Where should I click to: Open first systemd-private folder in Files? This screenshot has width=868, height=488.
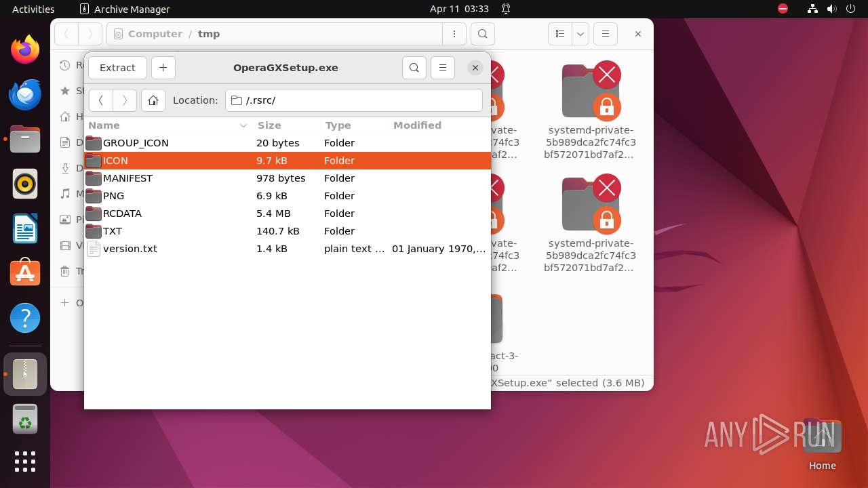click(x=590, y=112)
